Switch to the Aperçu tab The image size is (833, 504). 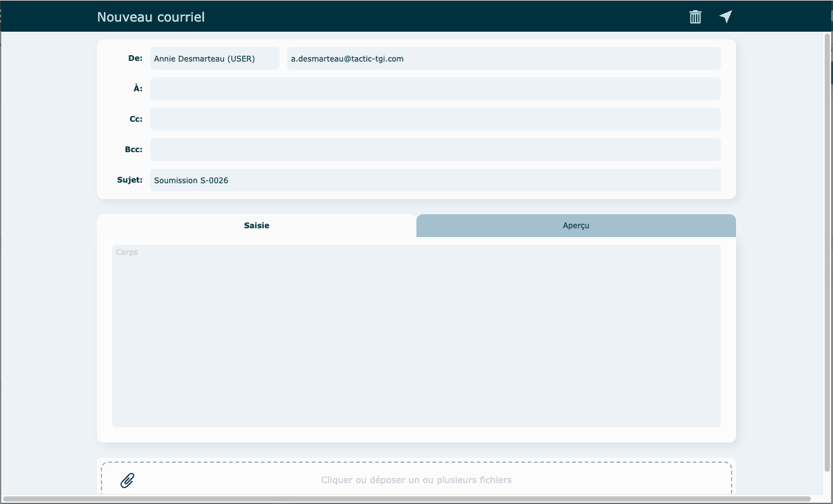[x=576, y=226]
